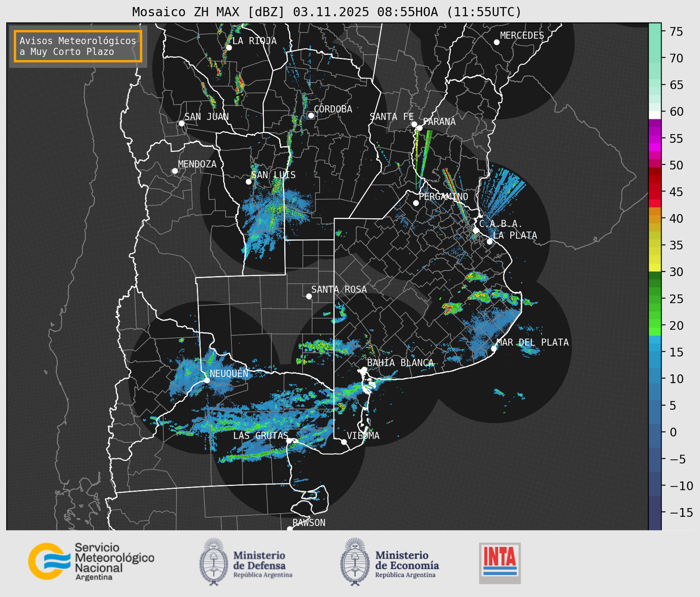The height and width of the screenshot is (597, 700).
Task: Click the 60 dBZ white band on scale
Action: [x=655, y=115]
